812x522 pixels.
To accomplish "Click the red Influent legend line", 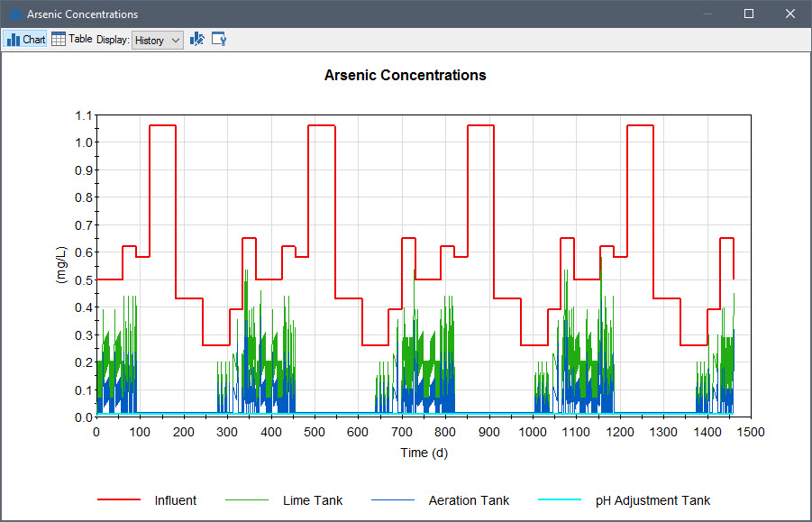I will 119,499.
